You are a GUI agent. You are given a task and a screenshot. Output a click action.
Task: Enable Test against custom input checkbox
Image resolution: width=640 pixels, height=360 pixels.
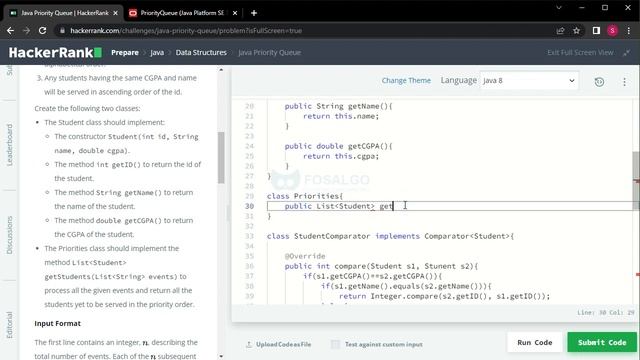(x=336, y=344)
